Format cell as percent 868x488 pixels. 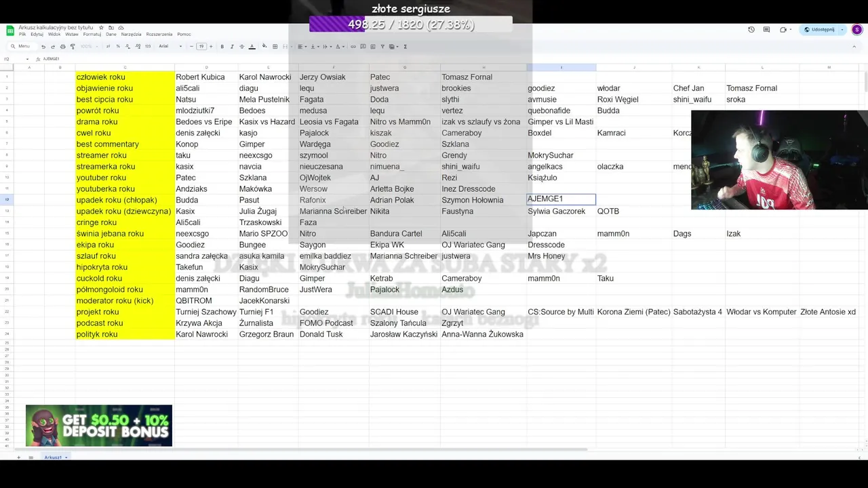(x=118, y=46)
